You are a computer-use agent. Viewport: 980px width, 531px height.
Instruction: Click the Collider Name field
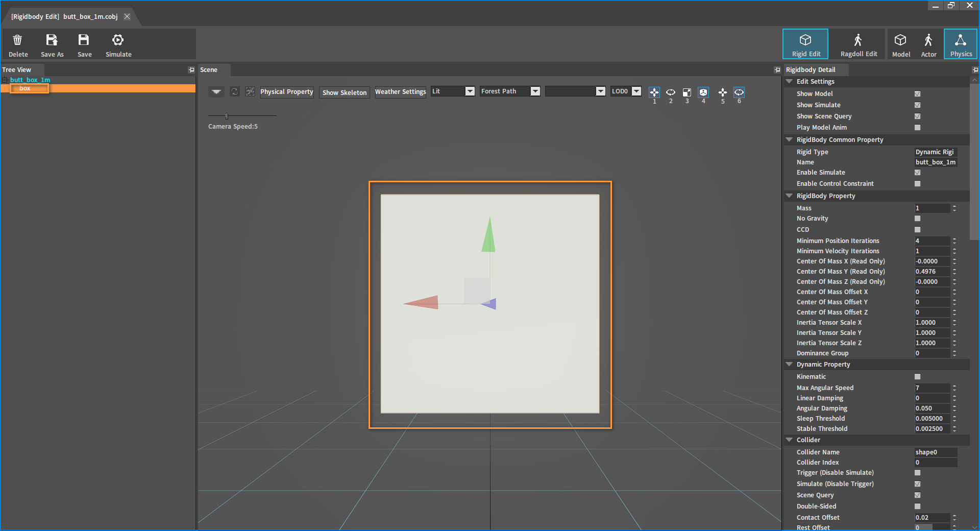936,452
